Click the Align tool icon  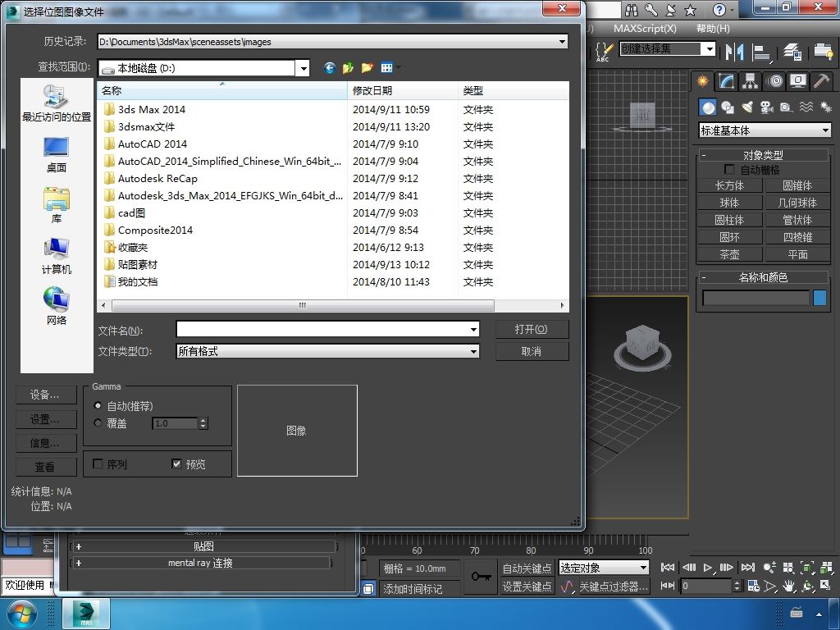coord(761,52)
